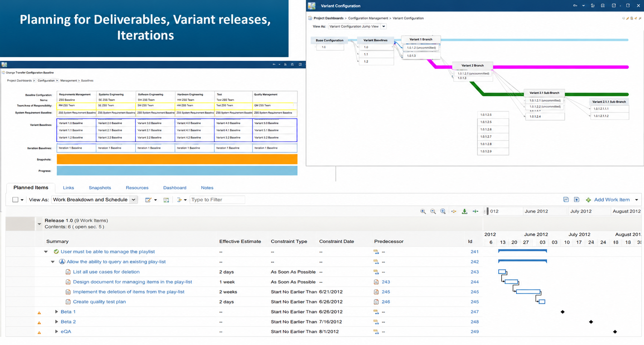Click the blue Progress bar in baseline view
Viewport: 644px width, 345px height.
pos(177,171)
